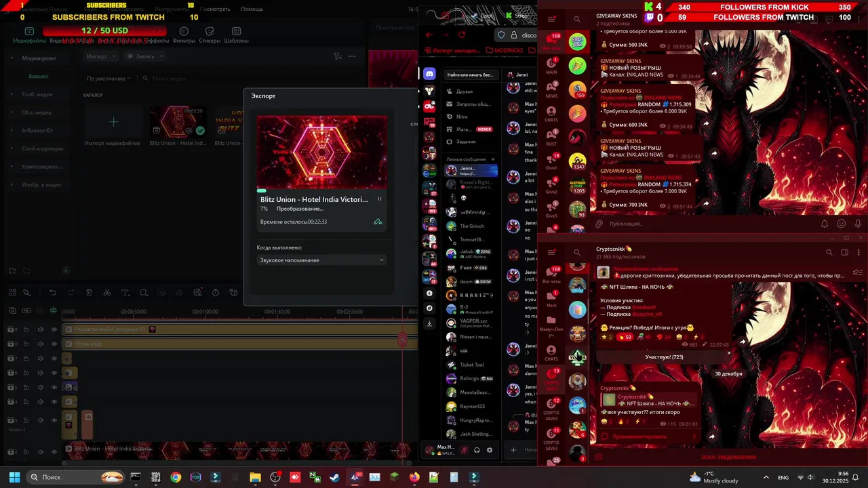Reload the browser page
The width and height of the screenshot is (868, 488).
coord(462,35)
